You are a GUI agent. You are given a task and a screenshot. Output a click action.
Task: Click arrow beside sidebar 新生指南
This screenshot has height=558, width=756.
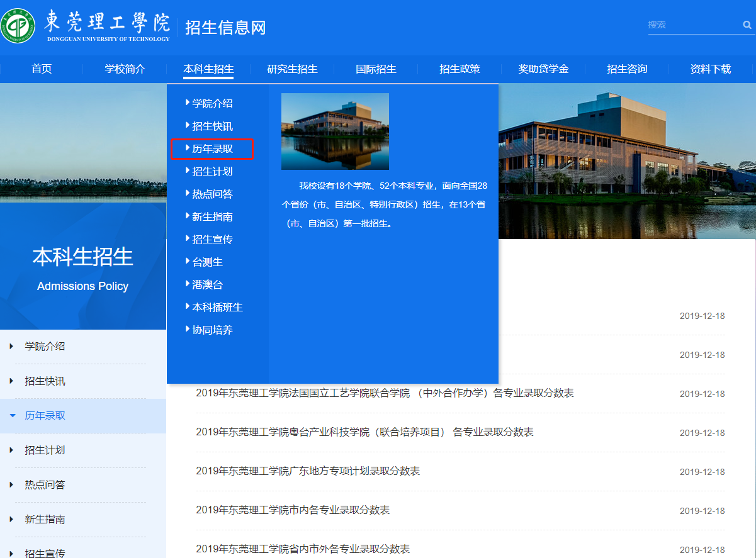pyautogui.click(x=11, y=519)
